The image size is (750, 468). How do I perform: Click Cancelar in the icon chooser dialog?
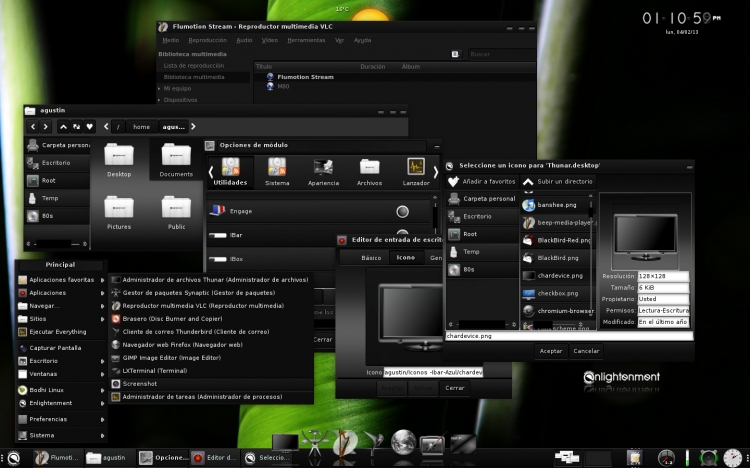(x=586, y=351)
